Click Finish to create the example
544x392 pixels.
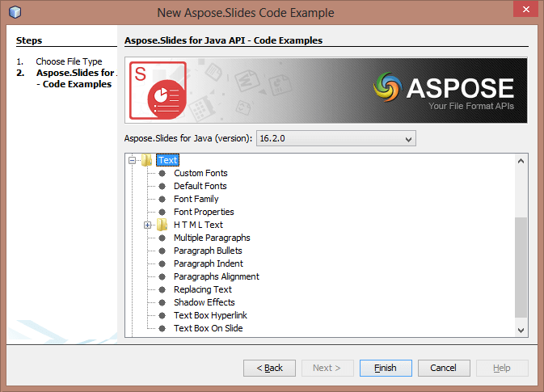point(386,368)
